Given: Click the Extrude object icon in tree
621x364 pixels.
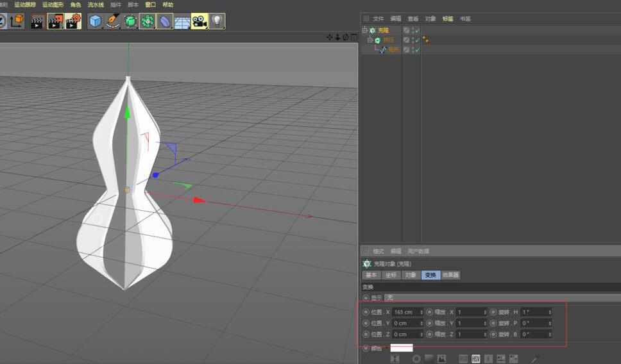Looking at the screenshot, I should coord(377,40).
